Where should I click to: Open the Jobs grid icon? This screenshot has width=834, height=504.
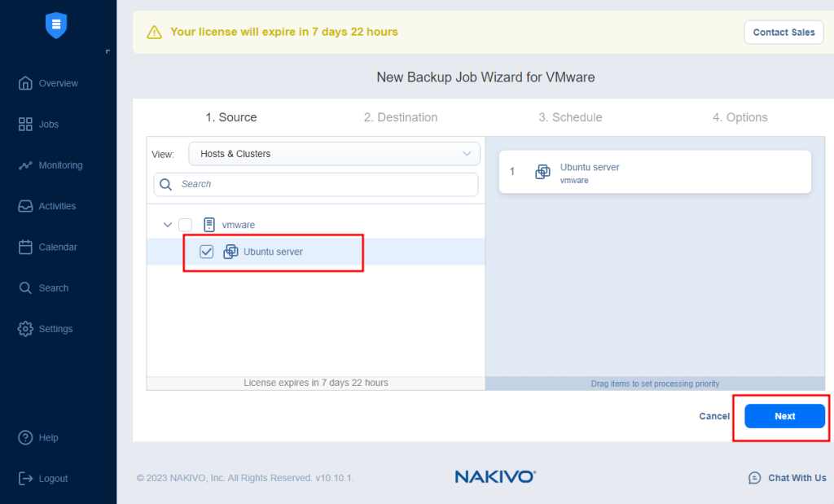click(x=25, y=124)
